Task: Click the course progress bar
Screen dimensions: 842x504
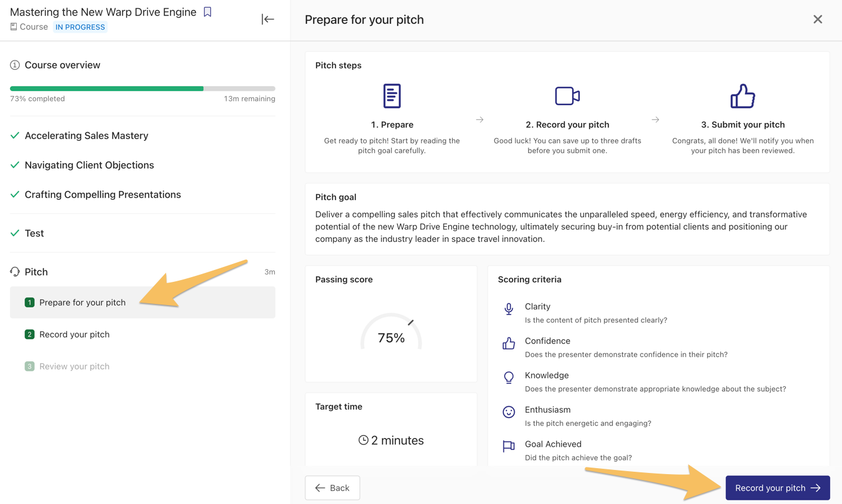Action: pyautogui.click(x=143, y=88)
